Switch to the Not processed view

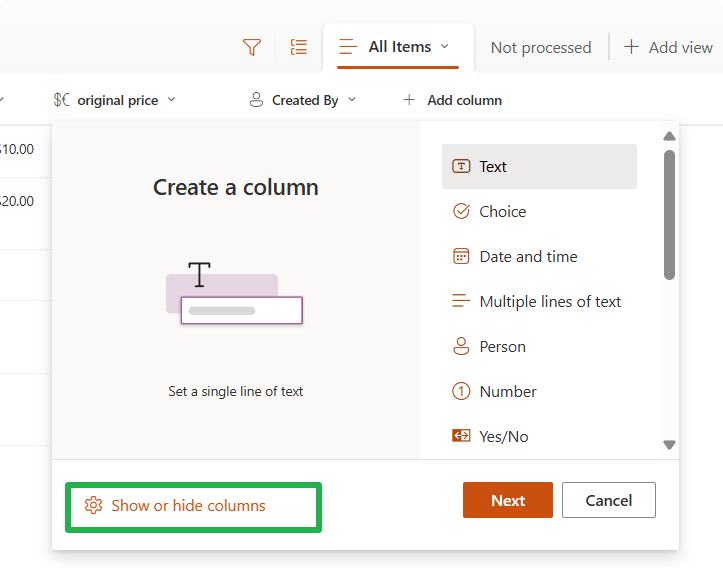541,47
